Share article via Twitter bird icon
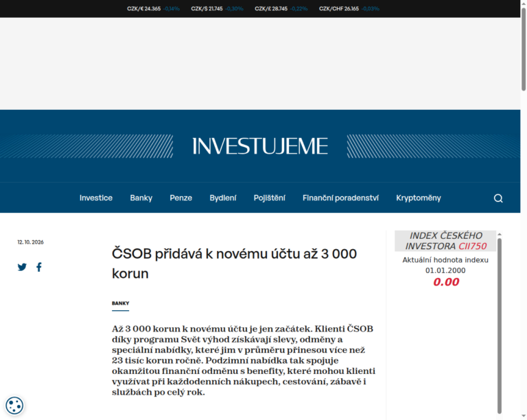This screenshot has height=420, width=527. point(22,267)
